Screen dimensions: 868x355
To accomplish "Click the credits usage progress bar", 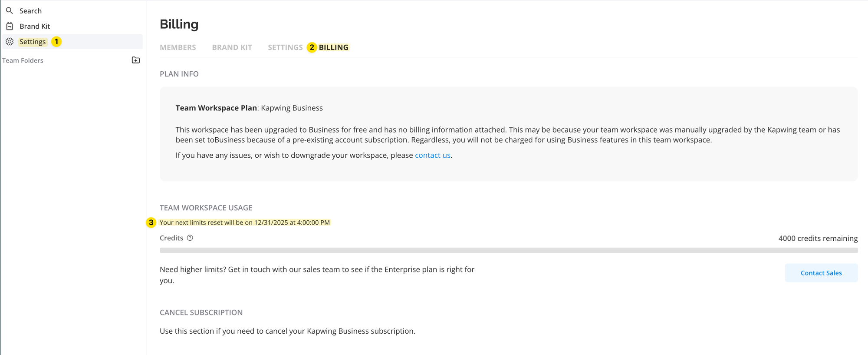I will (x=509, y=250).
